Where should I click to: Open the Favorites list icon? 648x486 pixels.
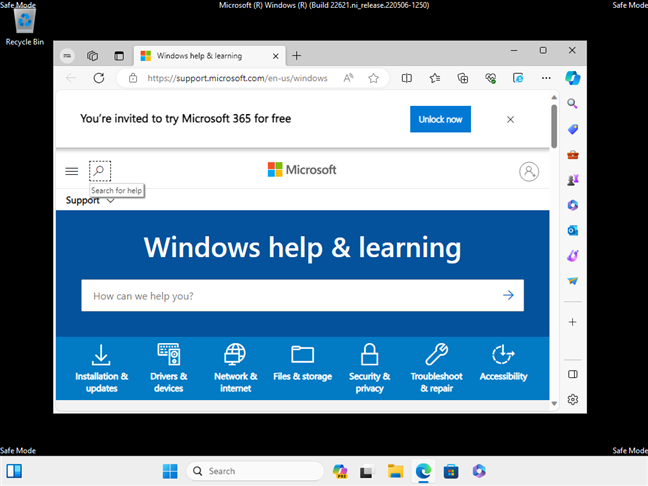(435, 78)
